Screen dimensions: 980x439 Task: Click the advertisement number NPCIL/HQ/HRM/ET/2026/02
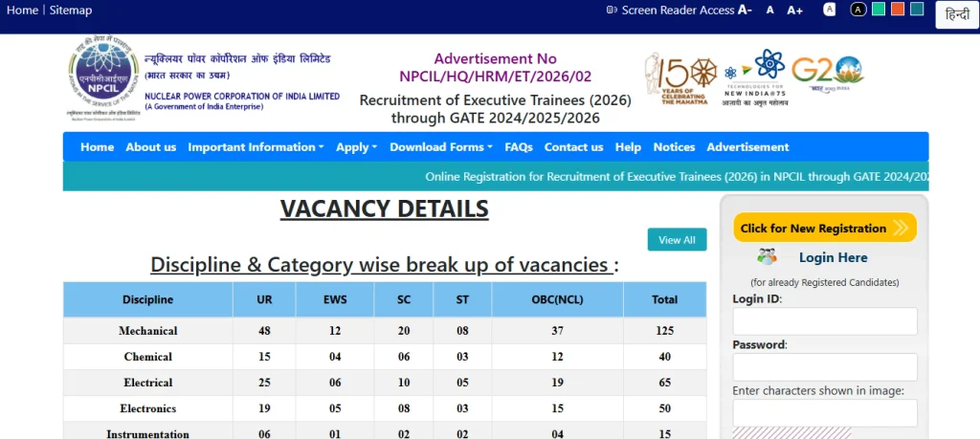point(495,77)
